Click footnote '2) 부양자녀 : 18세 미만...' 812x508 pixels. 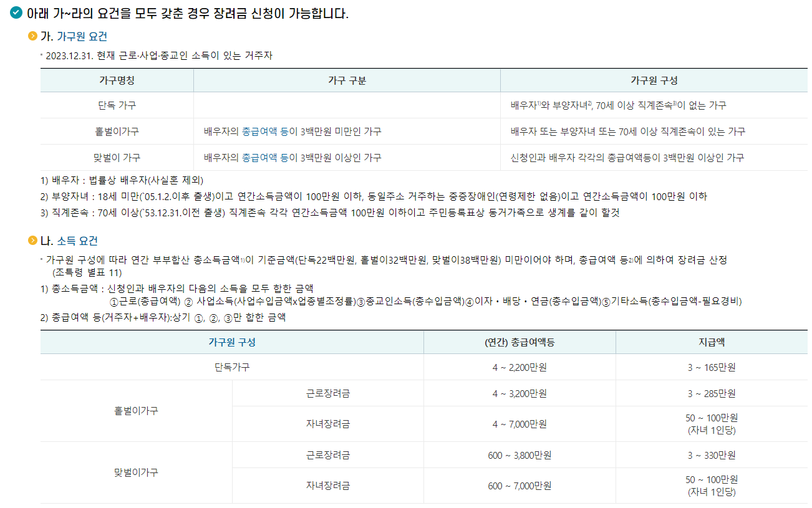(374, 196)
